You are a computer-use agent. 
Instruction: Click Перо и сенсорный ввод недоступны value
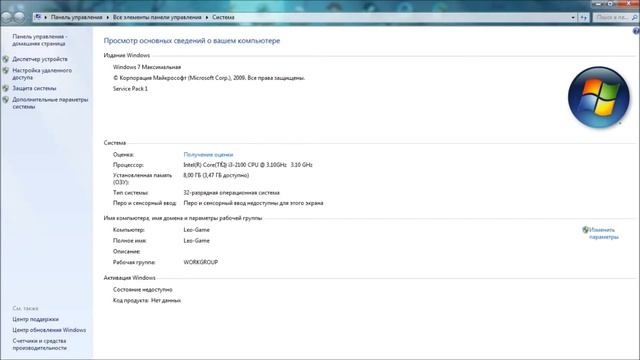(x=253, y=203)
